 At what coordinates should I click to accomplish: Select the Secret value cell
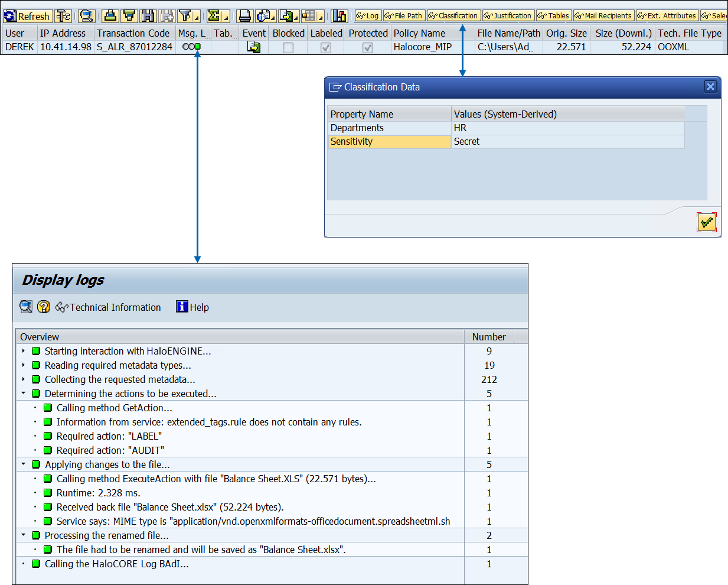[568, 141]
